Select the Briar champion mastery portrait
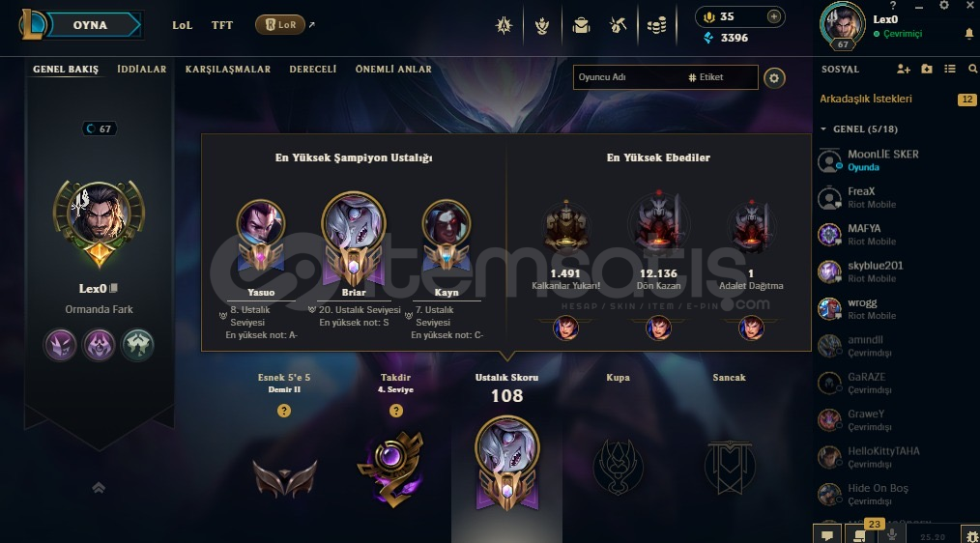 [354, 238]
